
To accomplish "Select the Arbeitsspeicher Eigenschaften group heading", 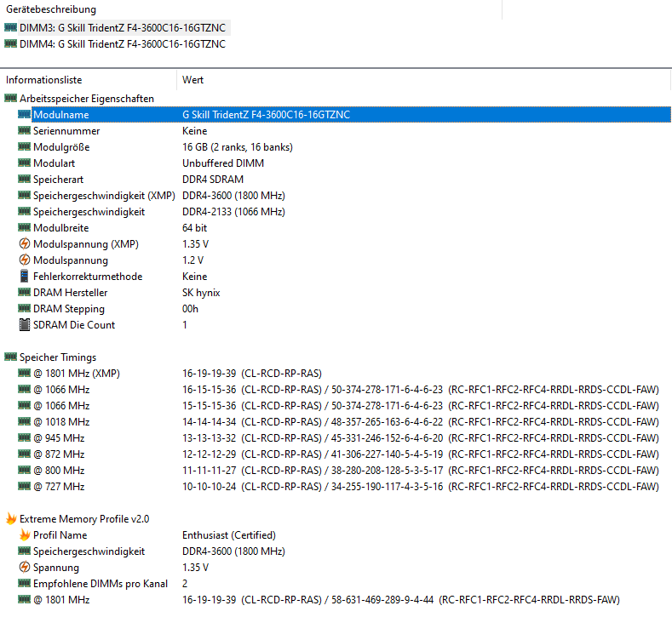I will coord(87,99).
